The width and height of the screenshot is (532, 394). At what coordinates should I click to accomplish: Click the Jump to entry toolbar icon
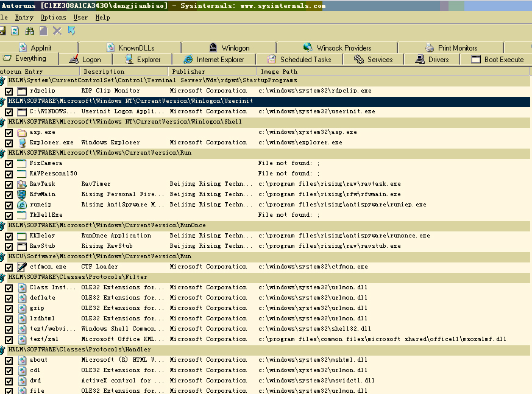[72, 30]
